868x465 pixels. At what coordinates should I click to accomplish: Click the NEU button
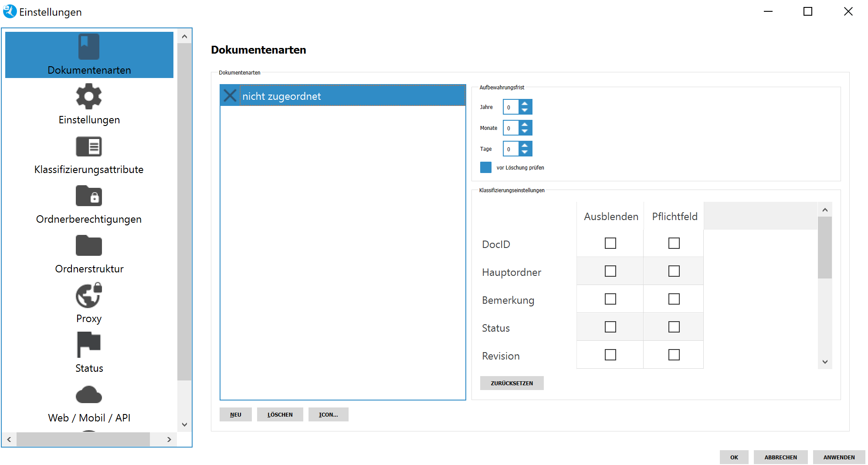235,414
